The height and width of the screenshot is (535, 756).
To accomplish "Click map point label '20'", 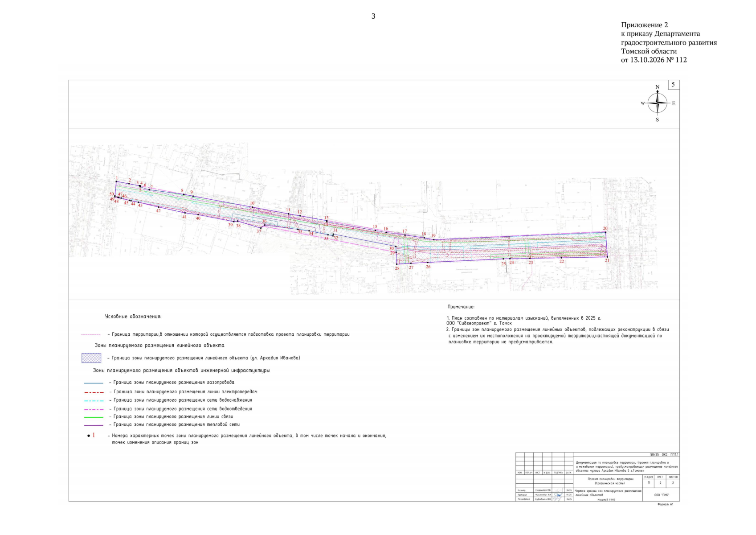I will pyautogui.click(x=605, y=228).
